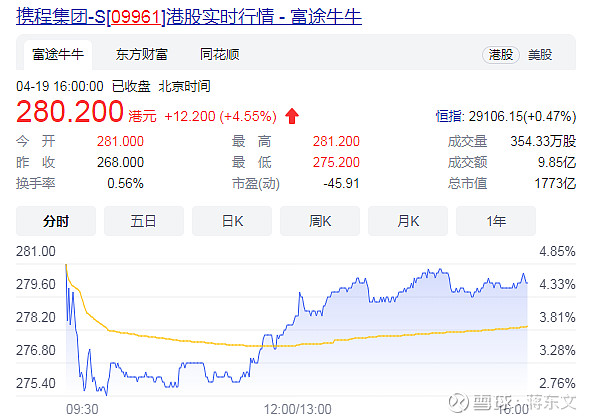Click the 4.85% percentage axis label

(557, 251)
